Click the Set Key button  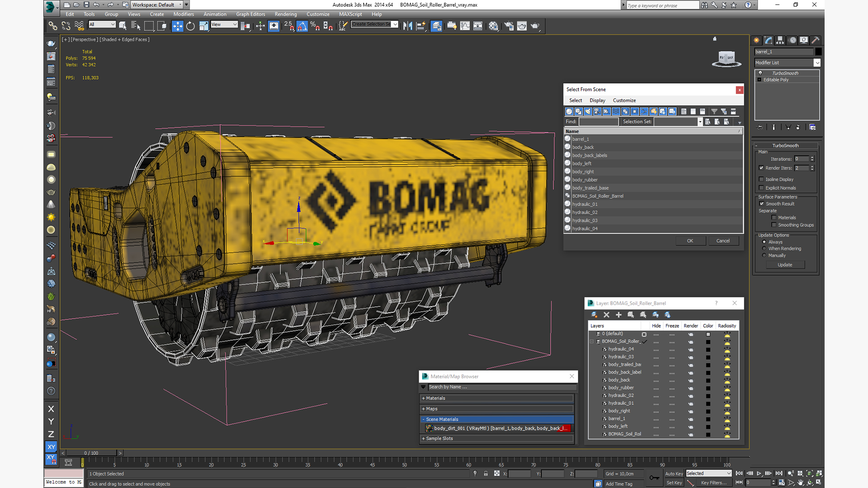(674, 483)
